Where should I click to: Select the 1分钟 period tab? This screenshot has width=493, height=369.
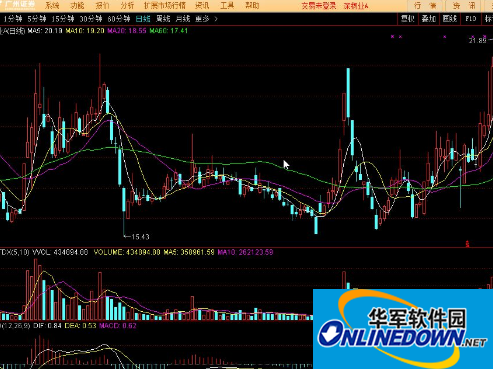[13, 19]
